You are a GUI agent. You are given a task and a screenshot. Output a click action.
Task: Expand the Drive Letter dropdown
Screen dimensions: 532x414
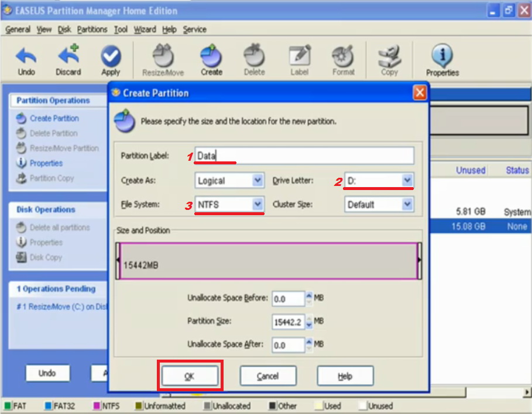pos(407,180)
